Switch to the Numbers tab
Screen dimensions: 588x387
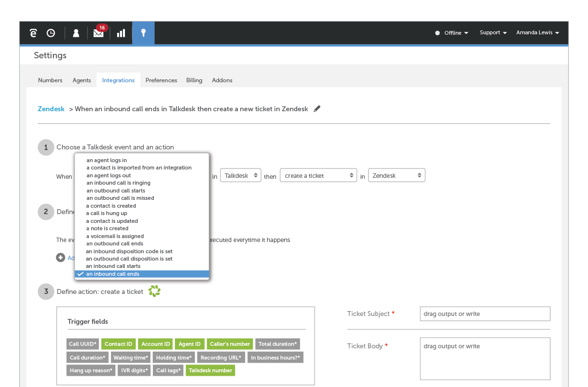(50, 80)
